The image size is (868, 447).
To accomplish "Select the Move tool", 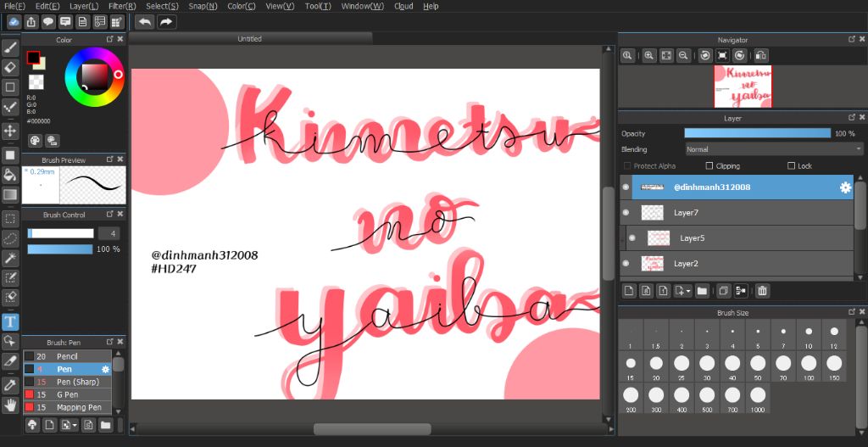I will (10, 131).
